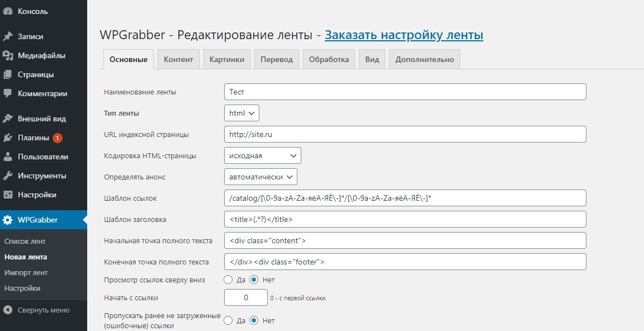Click the WPGrabber gear icon

pyautogui.click(x=7, y=220)
